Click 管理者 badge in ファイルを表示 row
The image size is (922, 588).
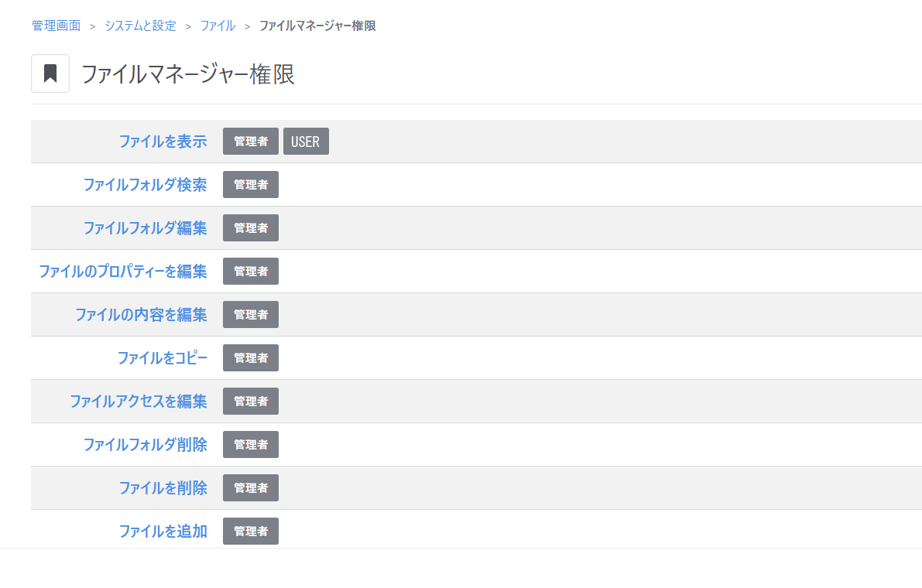click(251, 142)
